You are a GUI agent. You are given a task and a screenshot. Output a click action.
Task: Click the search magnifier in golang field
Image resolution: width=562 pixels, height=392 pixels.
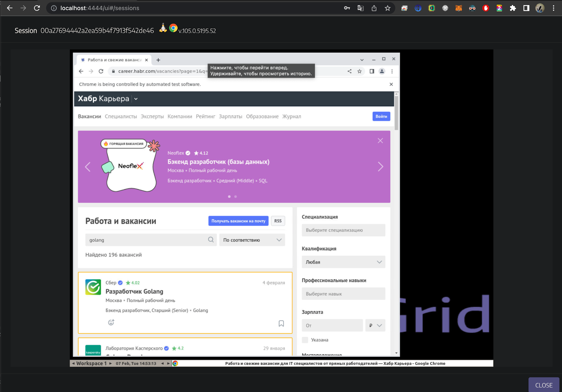(211, 240)
